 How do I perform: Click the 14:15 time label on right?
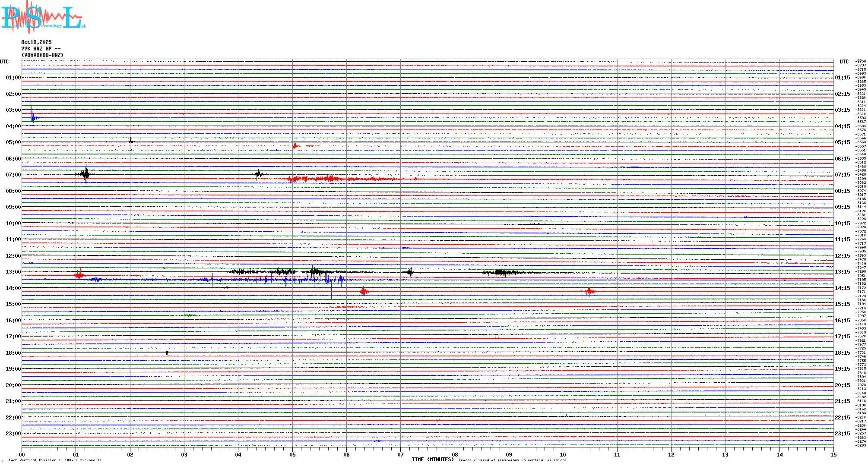coord(842,288)
